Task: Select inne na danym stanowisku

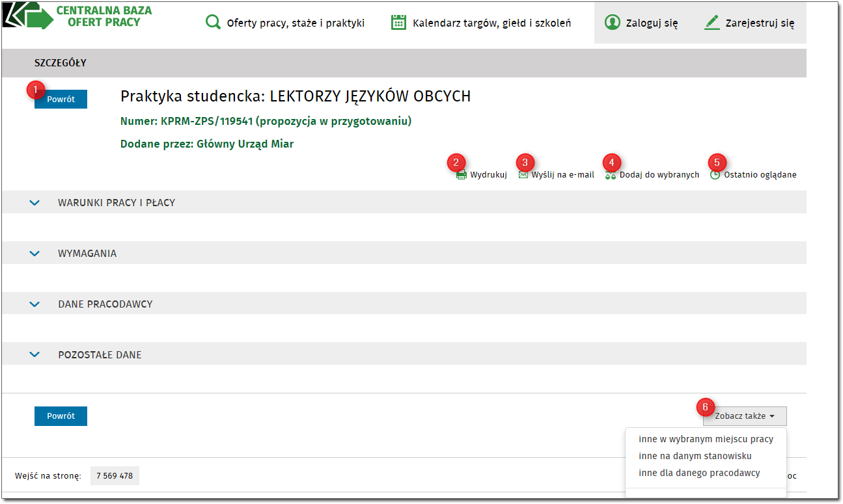Action: click(695, 456)
